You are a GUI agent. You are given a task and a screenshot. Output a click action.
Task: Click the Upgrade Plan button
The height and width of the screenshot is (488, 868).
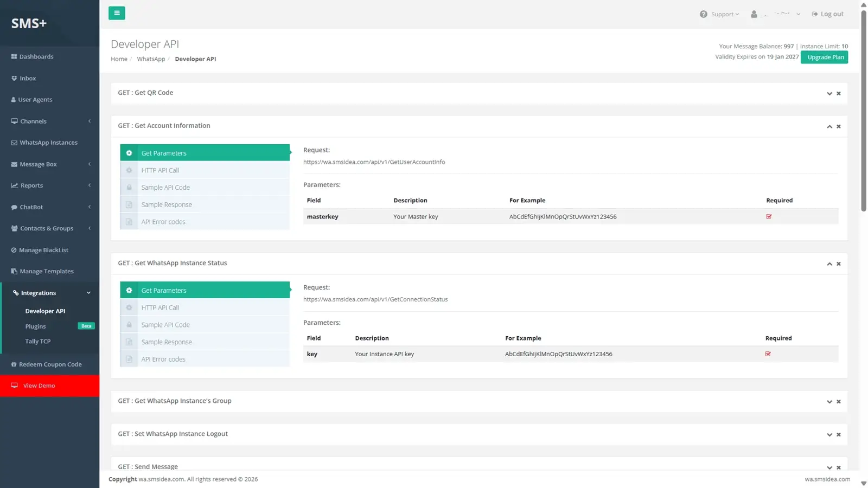825,57
